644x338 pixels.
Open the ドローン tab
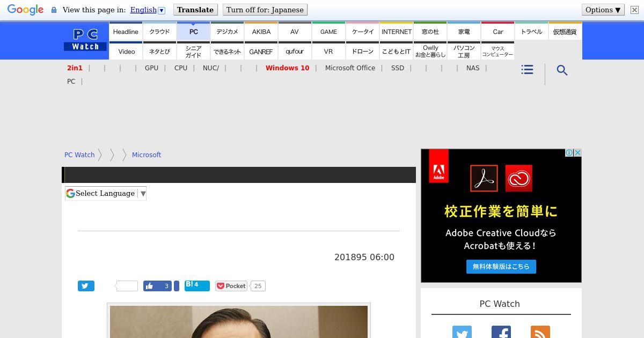tap(363, 52)
